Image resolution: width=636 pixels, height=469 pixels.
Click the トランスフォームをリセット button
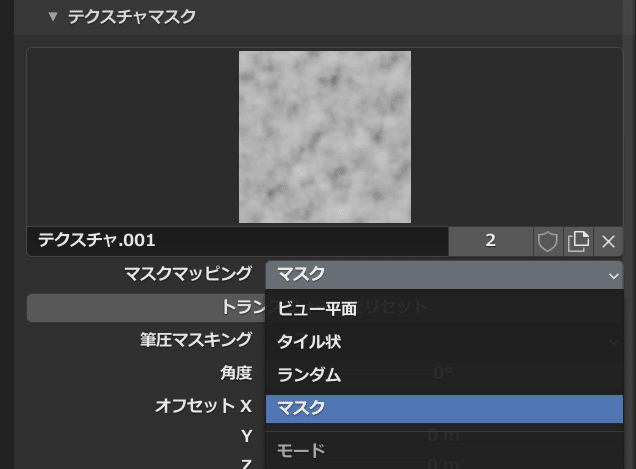(146, 308)
